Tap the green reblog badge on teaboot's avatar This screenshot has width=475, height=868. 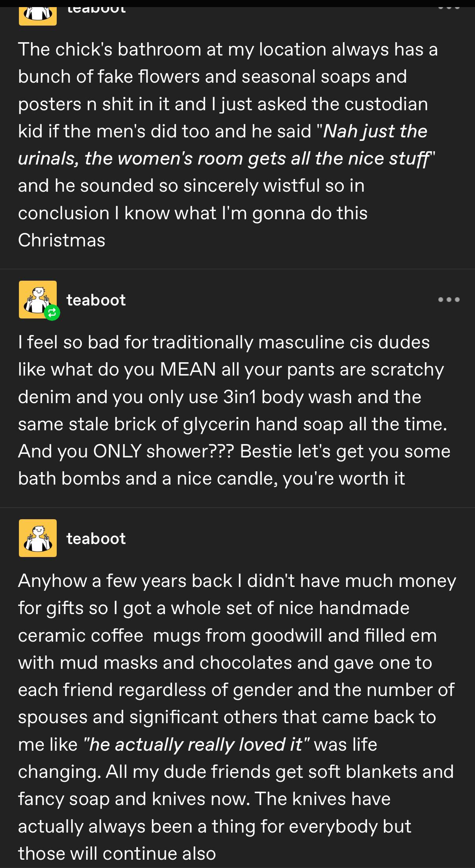point(52,313)
